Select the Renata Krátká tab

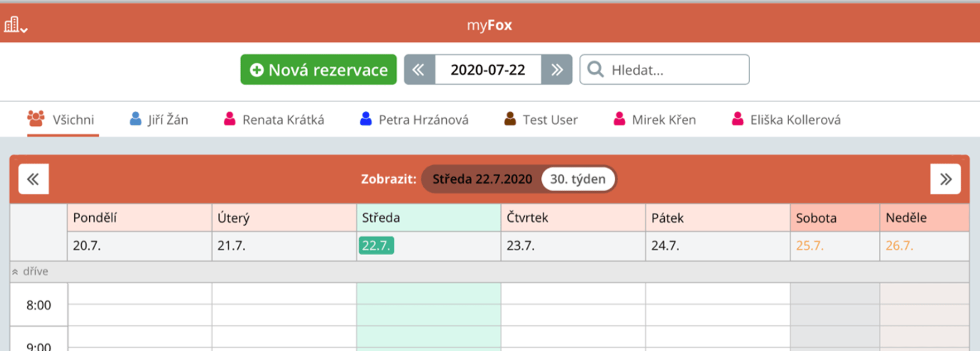pos(274,119)
